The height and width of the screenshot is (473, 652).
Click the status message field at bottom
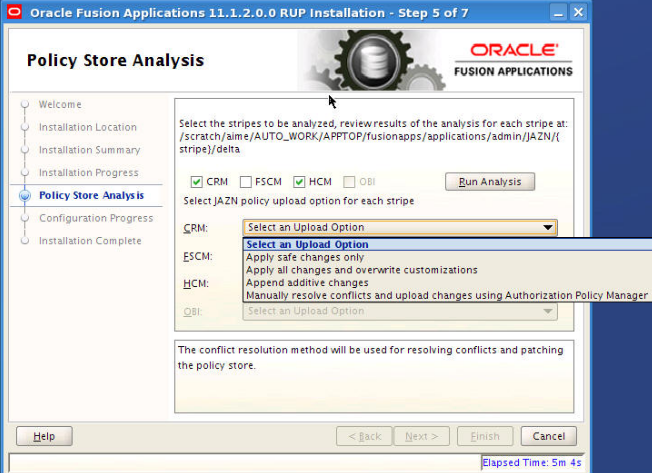click(244, 463)
